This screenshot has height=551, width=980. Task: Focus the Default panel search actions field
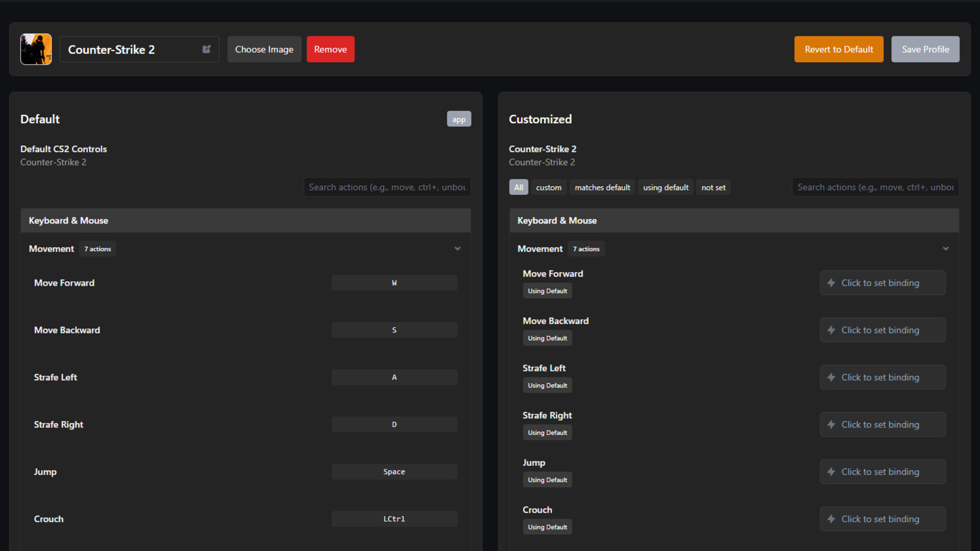[387, 187]
